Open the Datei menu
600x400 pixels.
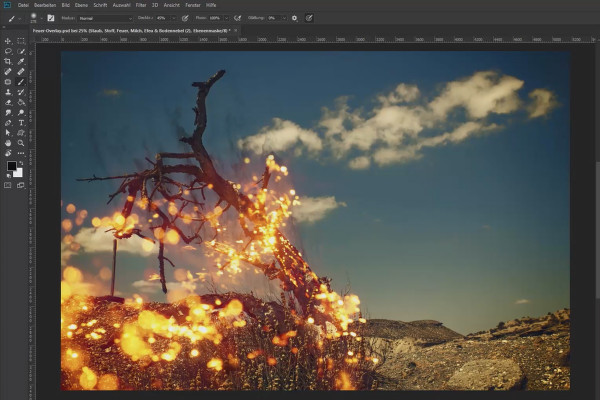[x=23, y=5]
